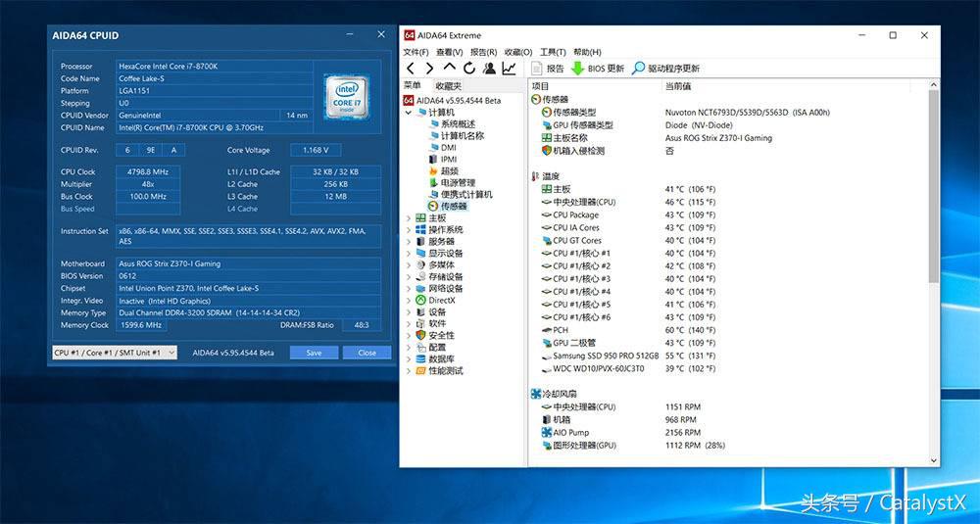The height and width of the screenshot is (524, 980).
Task: Open the CPU #1 / Core #1 dropdown
Action: pyautogui.click(x=115, y=353)
